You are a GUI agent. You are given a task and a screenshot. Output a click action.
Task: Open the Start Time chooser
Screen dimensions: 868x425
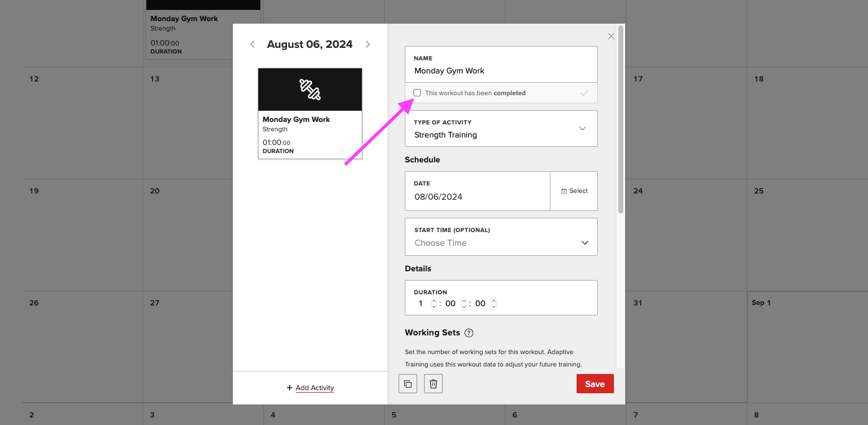[x=501, y=243]
